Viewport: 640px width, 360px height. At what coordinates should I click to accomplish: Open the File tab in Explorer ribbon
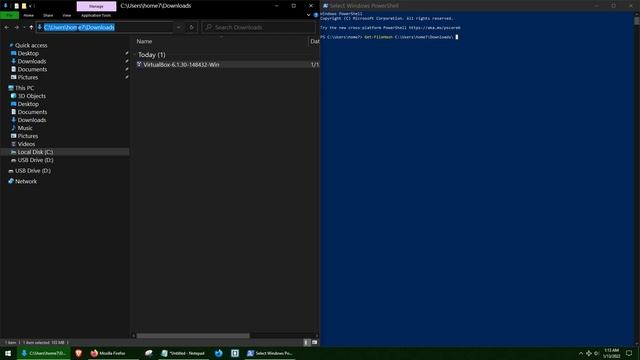pos(9,16)
